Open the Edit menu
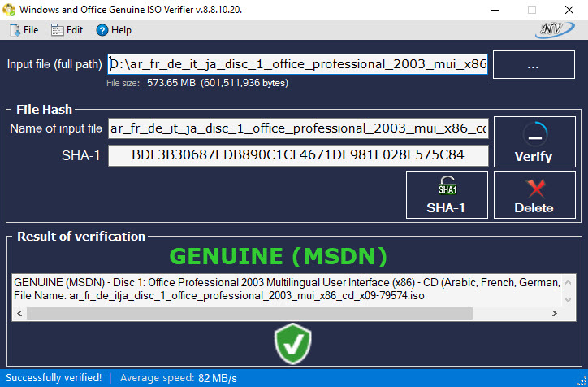588x387 pixels. [67, 30]
